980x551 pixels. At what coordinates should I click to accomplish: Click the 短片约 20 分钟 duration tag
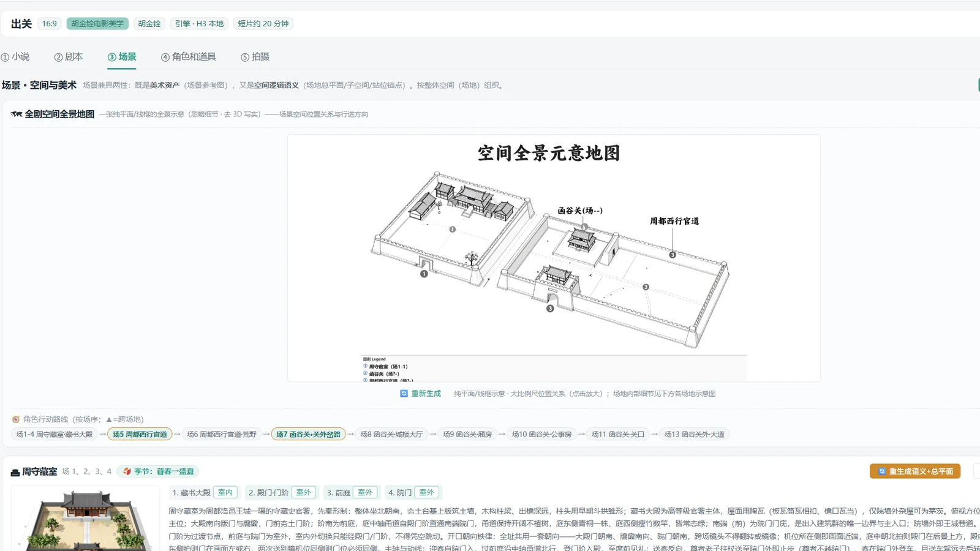coord(263,23)
